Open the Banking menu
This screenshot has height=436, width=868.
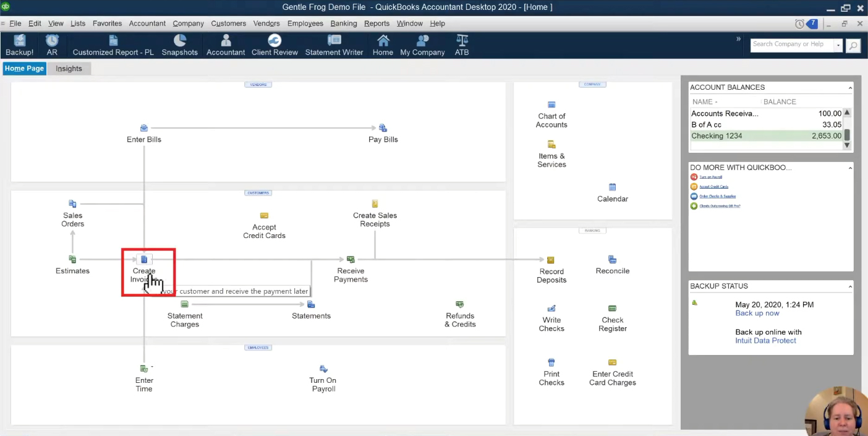[x=344, y=24]
